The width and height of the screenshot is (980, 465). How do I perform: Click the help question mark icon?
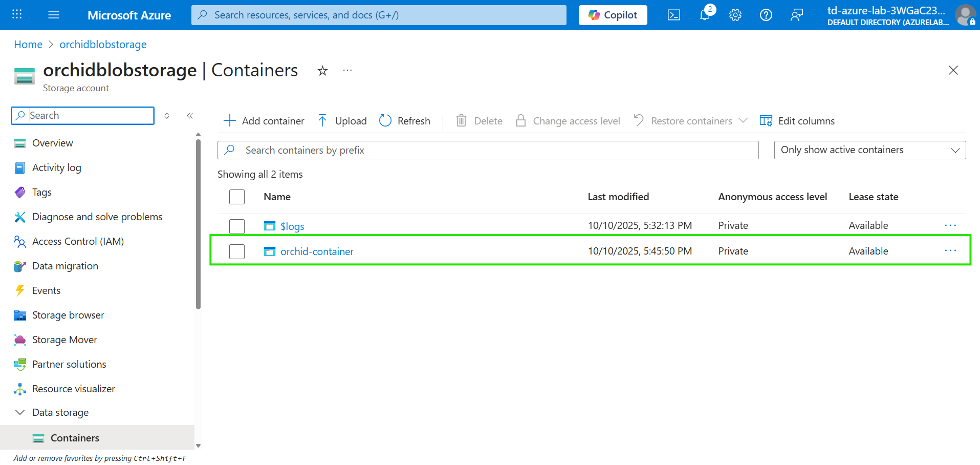click(766, 15)
